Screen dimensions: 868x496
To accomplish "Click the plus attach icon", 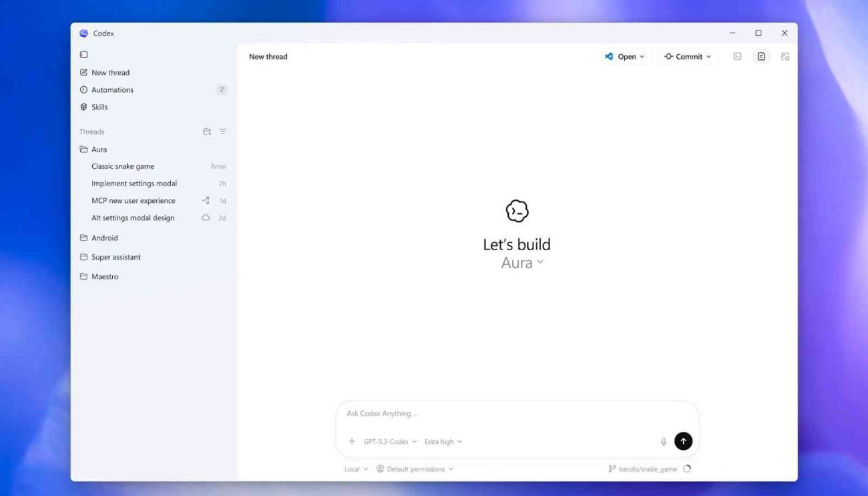I will pyautogui.click(x=352, y=441).
